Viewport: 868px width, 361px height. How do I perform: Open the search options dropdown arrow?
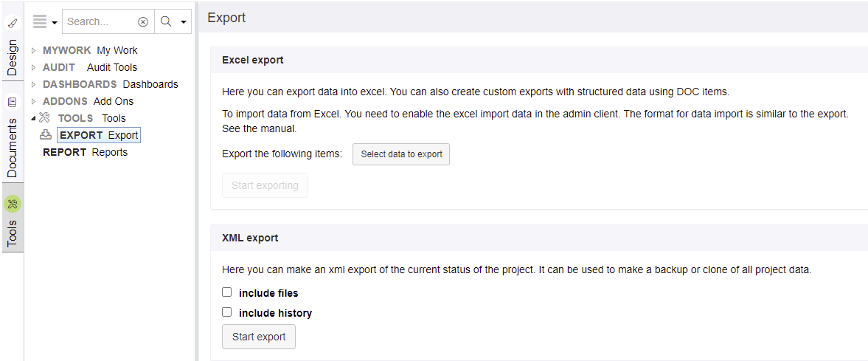pyautogui.click(x=184, y=22)
